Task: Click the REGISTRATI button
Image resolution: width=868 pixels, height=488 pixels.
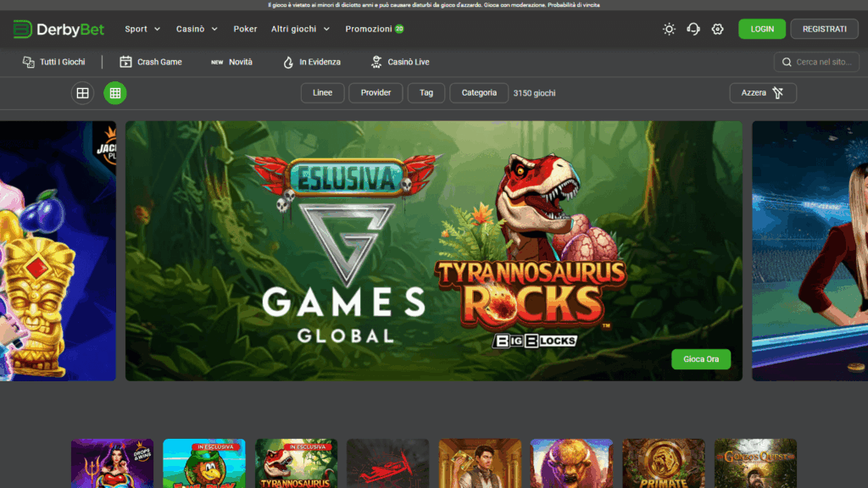Action: 824,29
